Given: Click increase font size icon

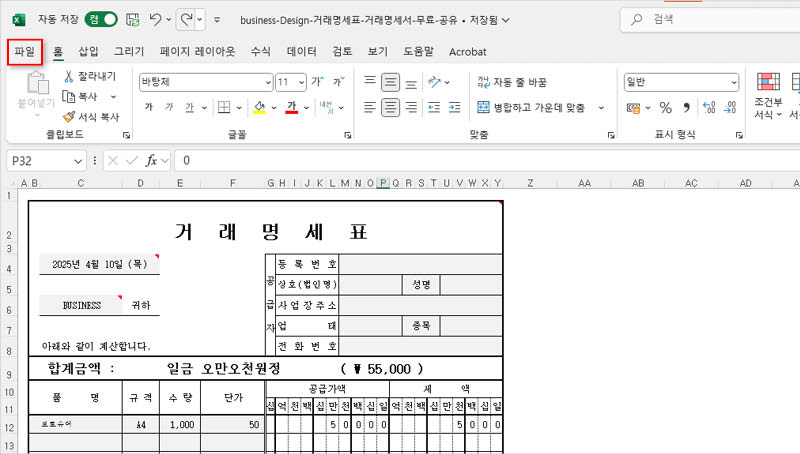Looking at the screenshot, I should click(317, 82).
